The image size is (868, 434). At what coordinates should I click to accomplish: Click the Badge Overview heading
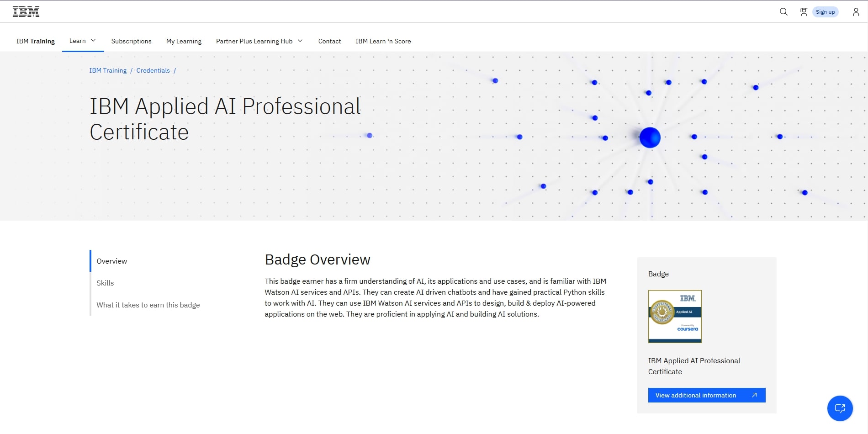[x=318, y=259]
